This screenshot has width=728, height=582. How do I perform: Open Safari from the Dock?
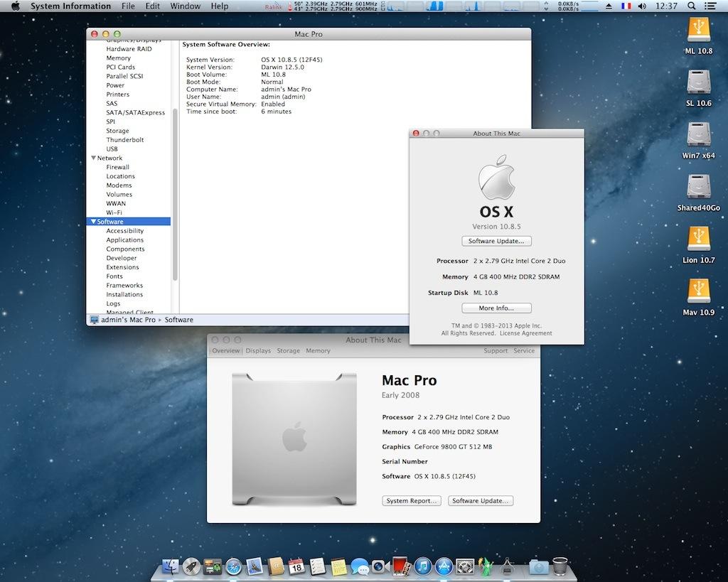pos(234,566)
